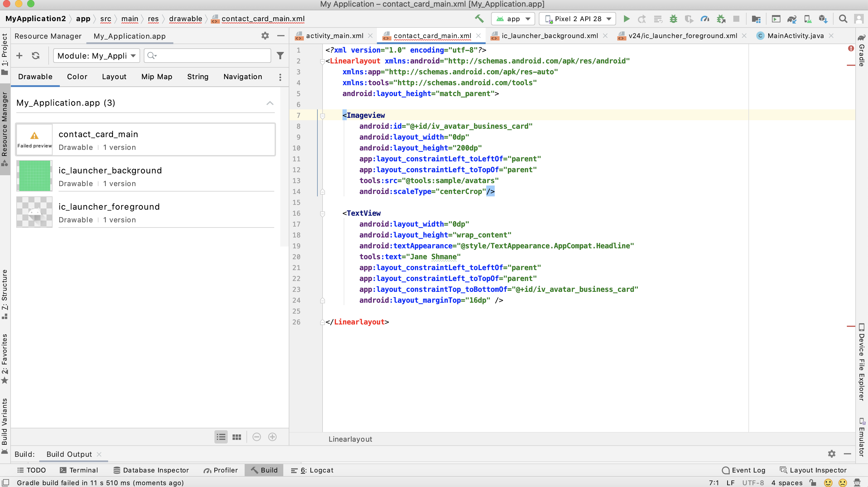The width and height of the screenshot is (868, 487).
Task: Open Resource Manager settings gear
Action: 265,36
